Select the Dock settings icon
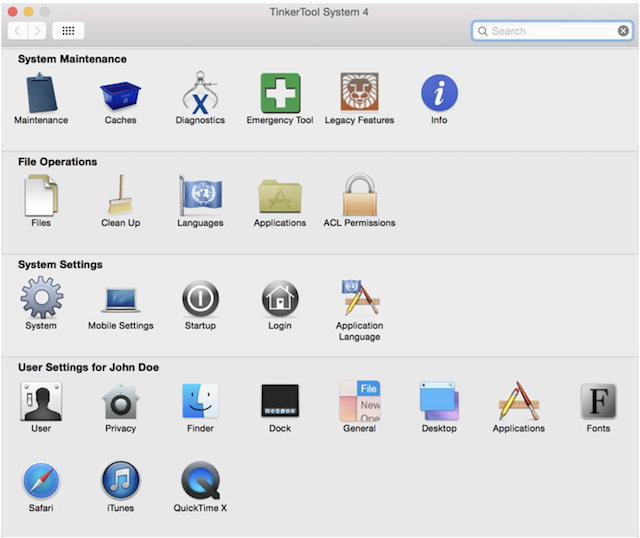 [280, 402]
